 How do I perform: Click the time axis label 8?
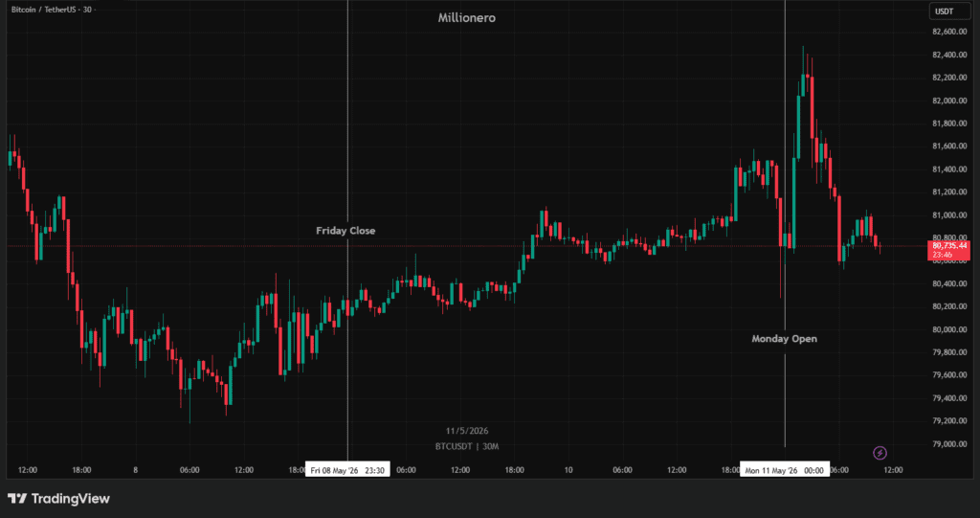click(x=136, y=470)
